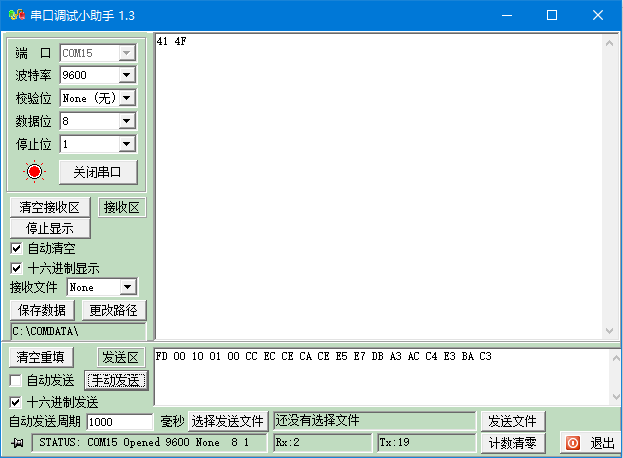Toggle the 十六进制发送 hex send checkbox
Viewport: 623px width, 458px height.
(15, 402)
